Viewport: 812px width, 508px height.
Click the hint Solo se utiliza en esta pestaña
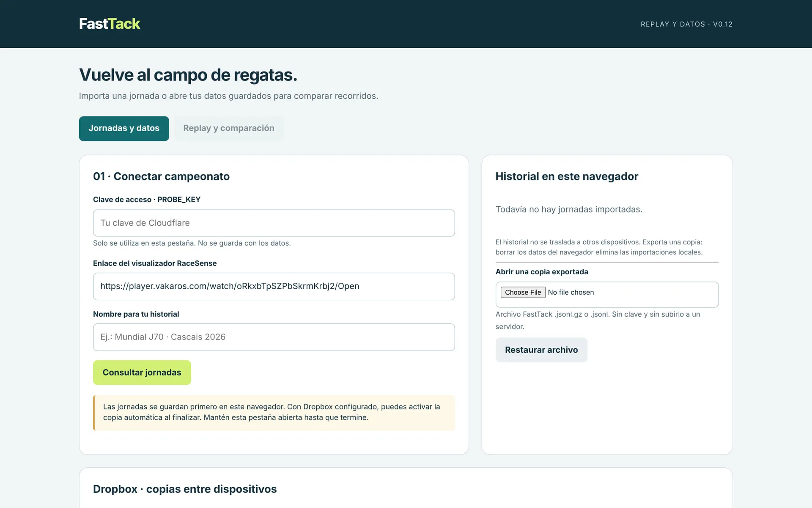(x=192, y=243)
